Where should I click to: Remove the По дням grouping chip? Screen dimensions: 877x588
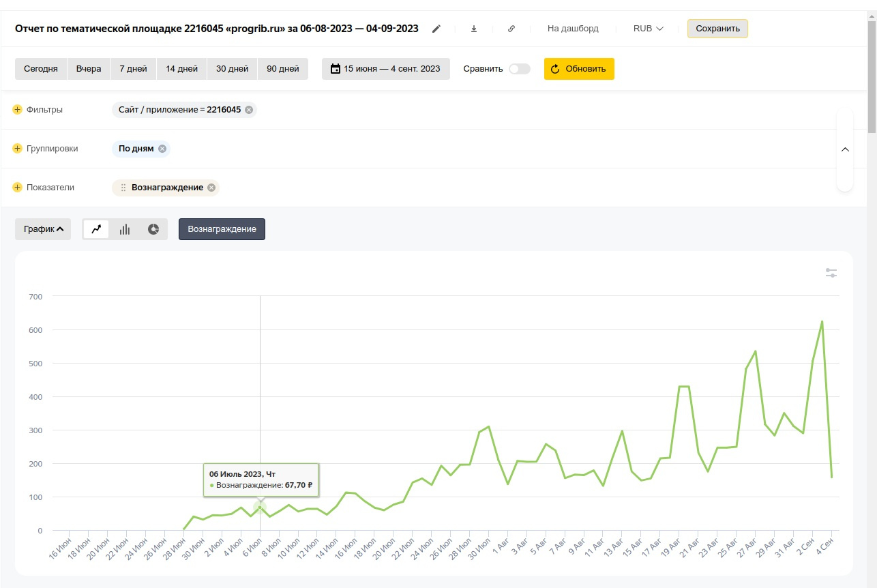point(162,148)
